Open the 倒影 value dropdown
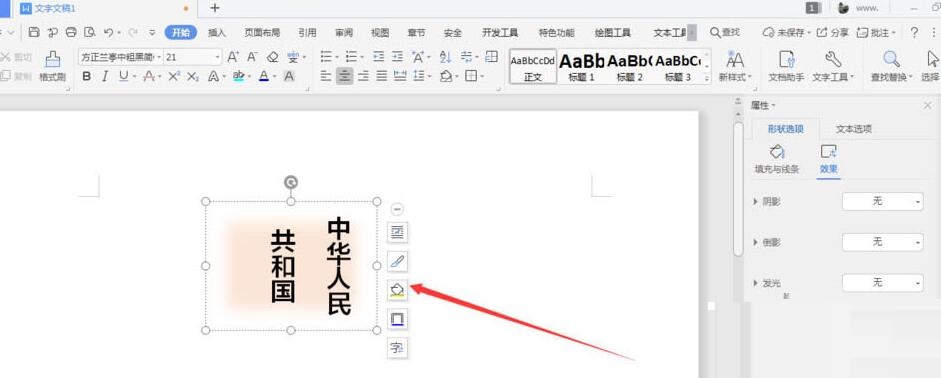941x378 pixels. coord(882,242)
